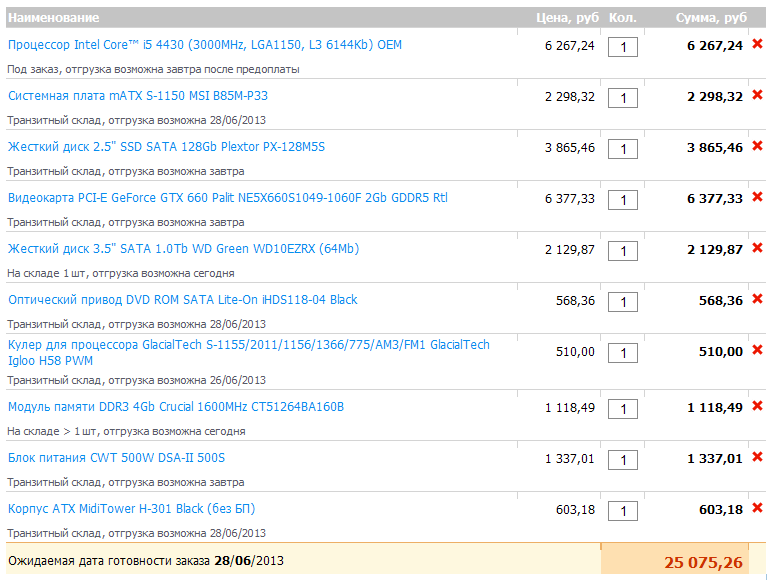Click quantity field for MSI B85M-P33 motherboard
This screenshot has height=580, width=773.
pos(622,98)
